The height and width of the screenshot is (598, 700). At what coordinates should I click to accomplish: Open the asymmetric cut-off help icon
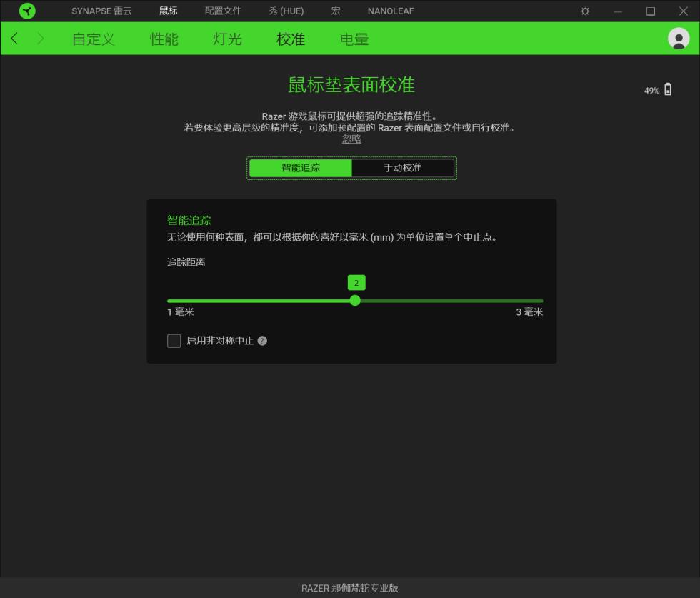click(261, 341)
